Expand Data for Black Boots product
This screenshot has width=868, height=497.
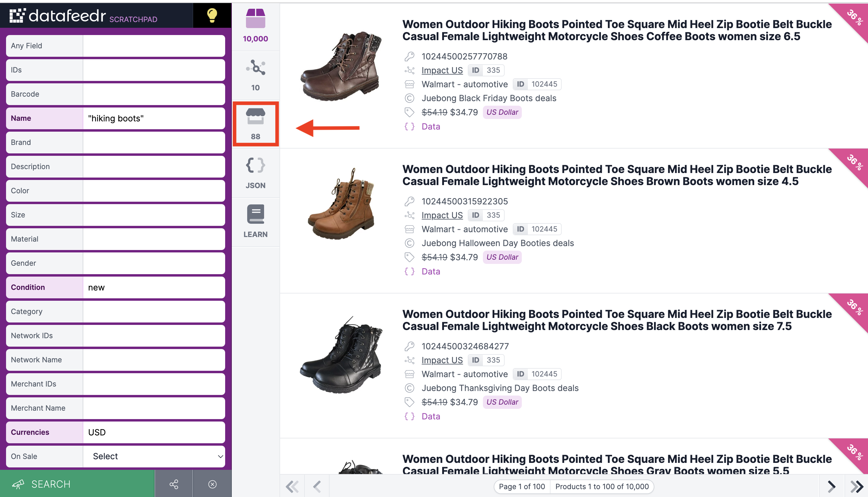point(431,416)
